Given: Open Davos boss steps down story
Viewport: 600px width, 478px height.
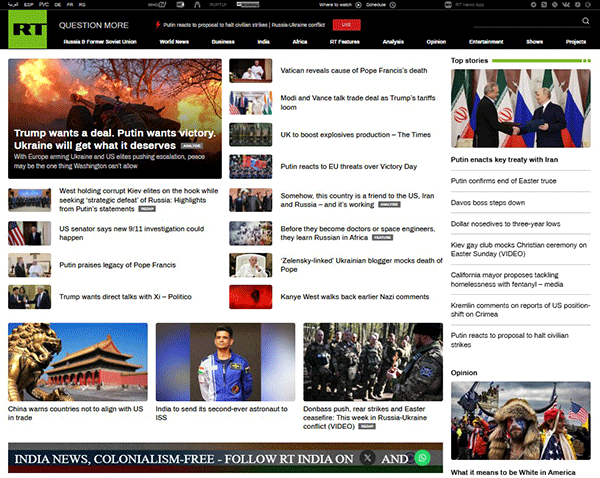Looking at the screenshot, I should pos(488,202).
